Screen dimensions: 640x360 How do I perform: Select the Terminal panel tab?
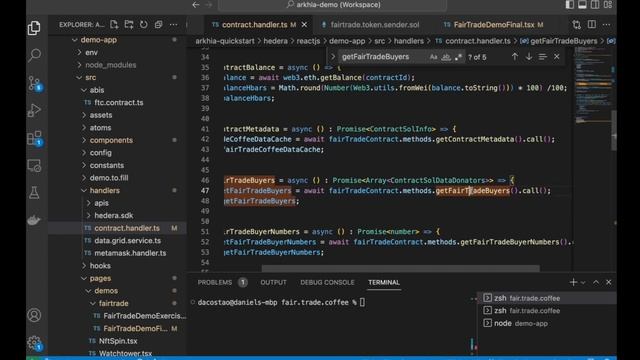(384, 282)
